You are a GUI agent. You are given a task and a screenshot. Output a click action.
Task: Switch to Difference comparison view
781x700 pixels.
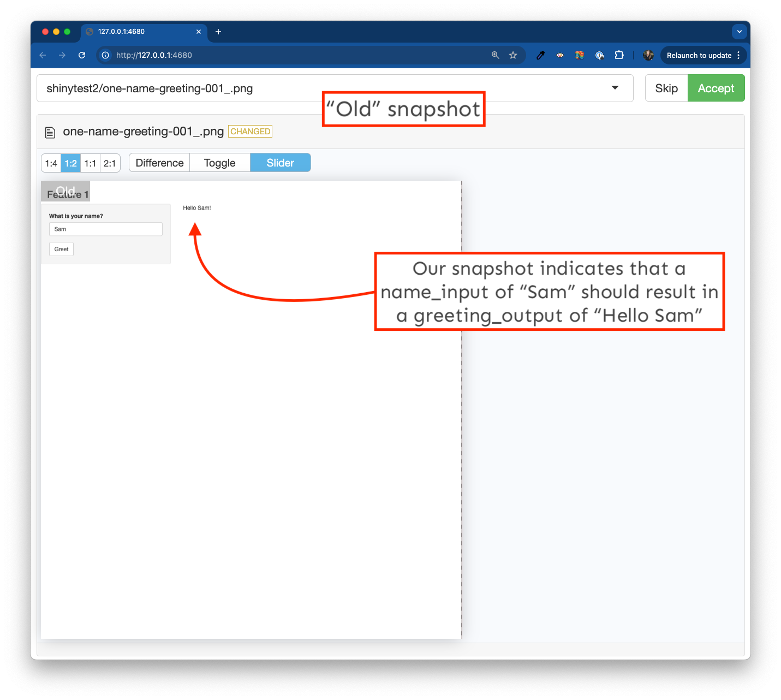pos(159,163)
